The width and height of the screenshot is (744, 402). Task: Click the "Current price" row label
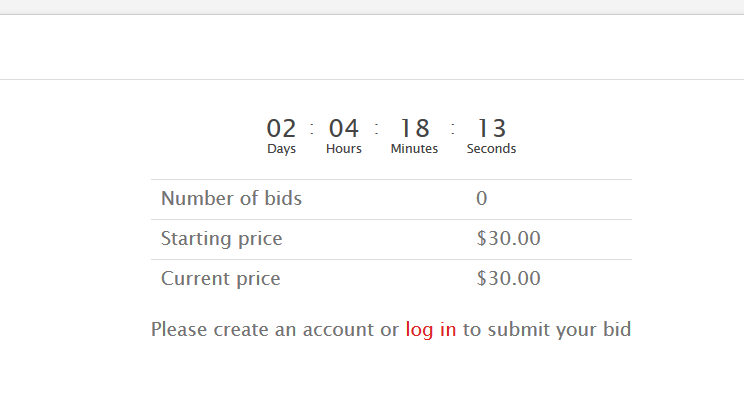(x=220, y=279)
